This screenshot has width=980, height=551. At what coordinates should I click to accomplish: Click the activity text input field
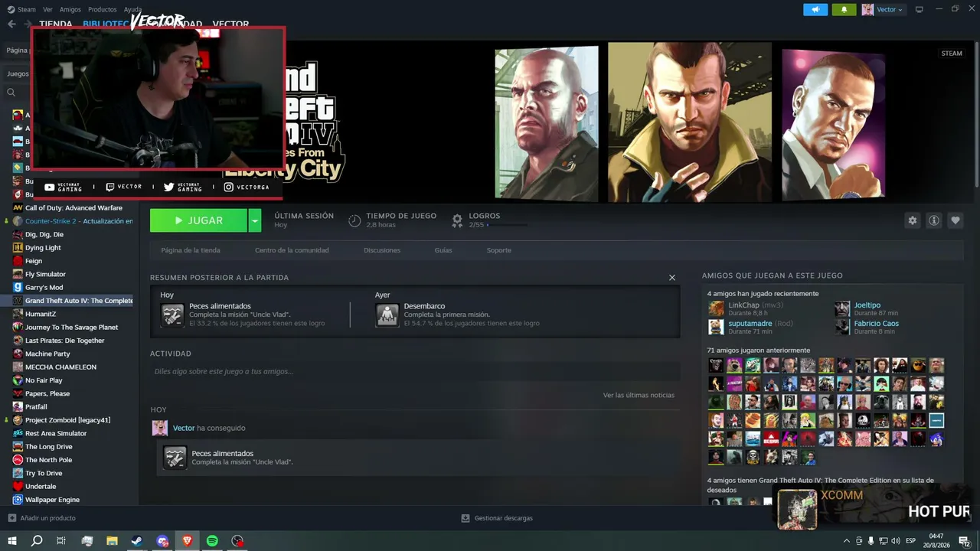415,371
